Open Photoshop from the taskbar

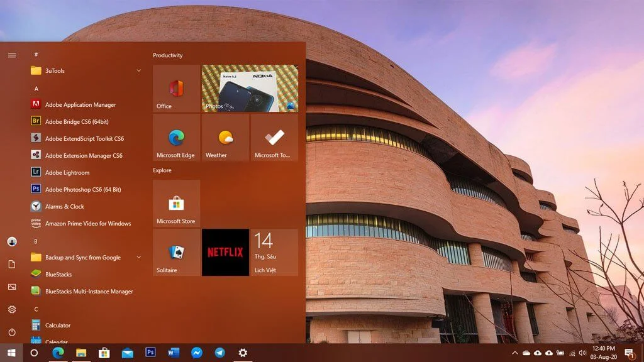(150, 353)
